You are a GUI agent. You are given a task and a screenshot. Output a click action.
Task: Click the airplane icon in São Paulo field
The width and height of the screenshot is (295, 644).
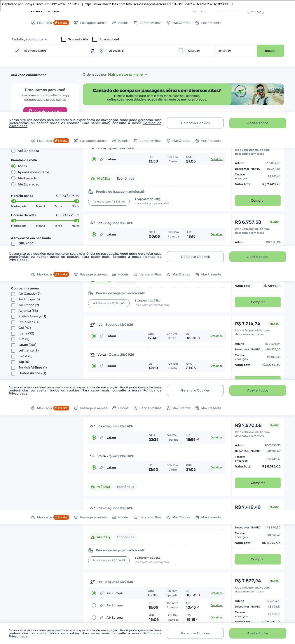tap(17, 51)
